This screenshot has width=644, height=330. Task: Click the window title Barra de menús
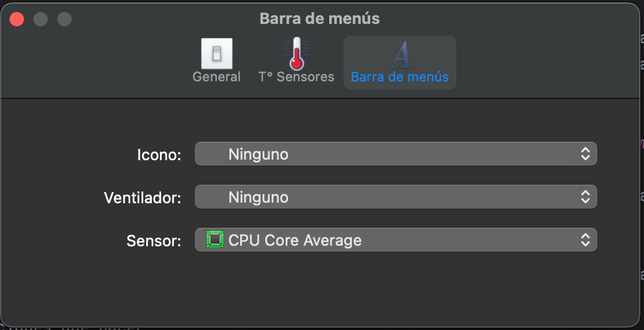tap(320, 19)
